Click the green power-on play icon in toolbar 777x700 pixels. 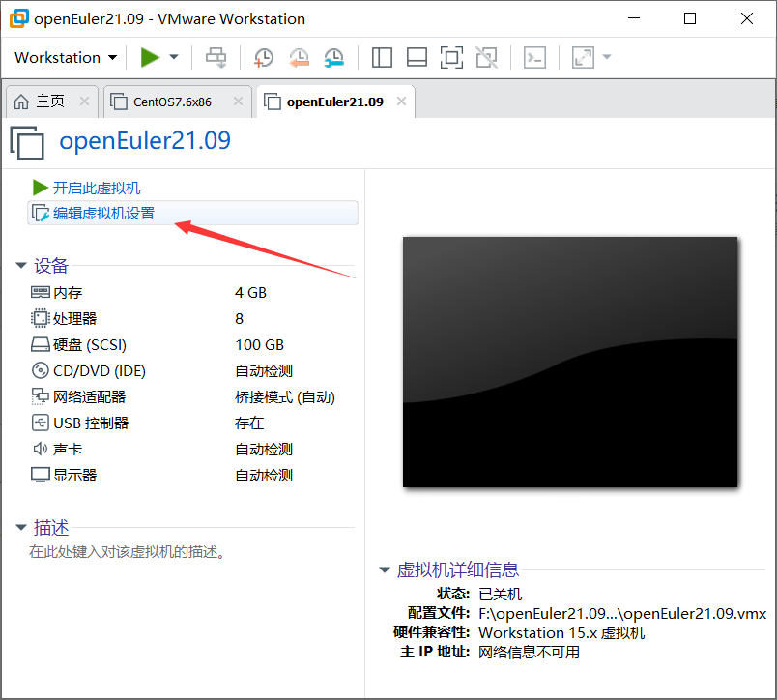pyautogui.click(x=150, y=57)
